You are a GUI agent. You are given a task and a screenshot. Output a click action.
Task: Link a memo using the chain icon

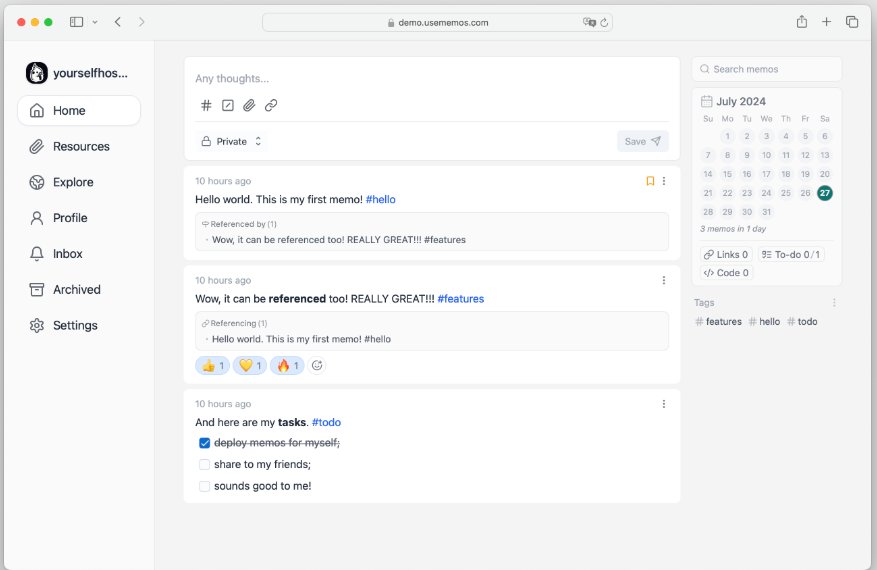pyautogui.click(x=271, y=105)
